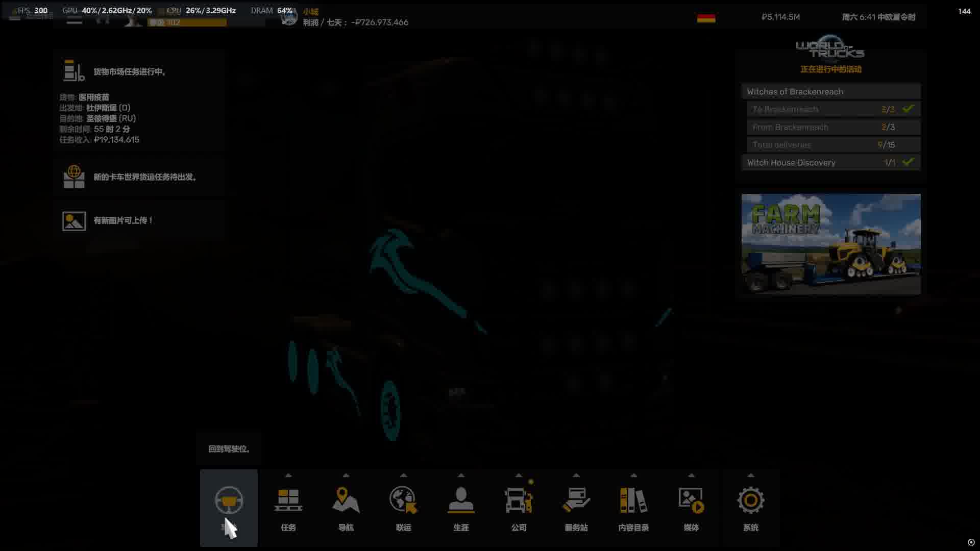Click the steering wheel return-to-driving icon

[x=229, y=500]
